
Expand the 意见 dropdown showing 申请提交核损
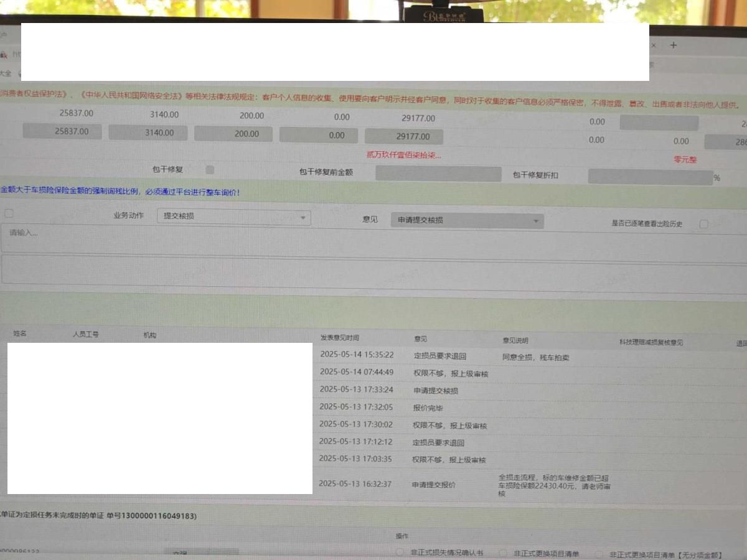tap(467, 221)
